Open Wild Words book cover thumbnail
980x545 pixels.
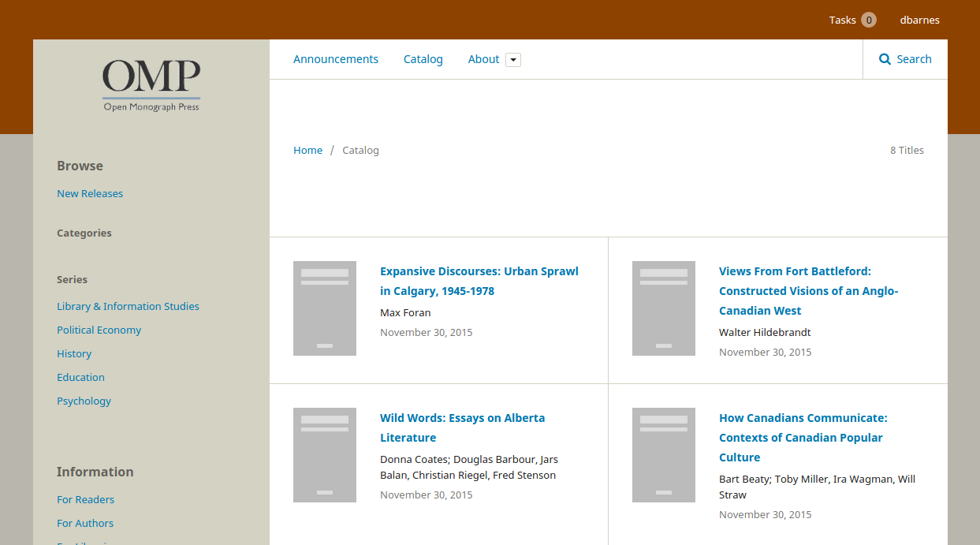(325, 455)
